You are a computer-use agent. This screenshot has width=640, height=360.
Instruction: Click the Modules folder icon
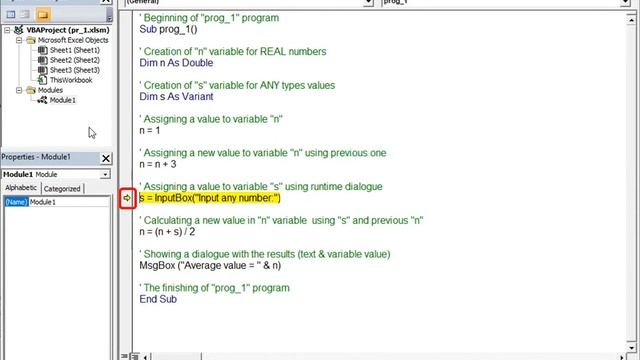(31, 90)
